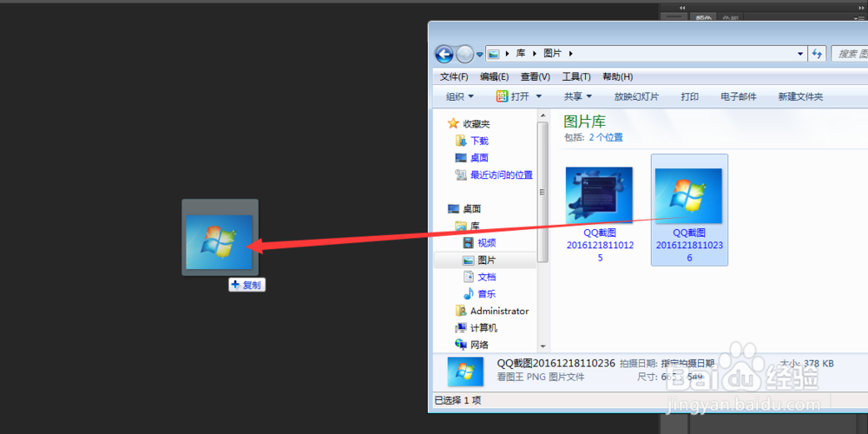
Task: Select the 图片 library in the tree
Action: tap(485, 260)
